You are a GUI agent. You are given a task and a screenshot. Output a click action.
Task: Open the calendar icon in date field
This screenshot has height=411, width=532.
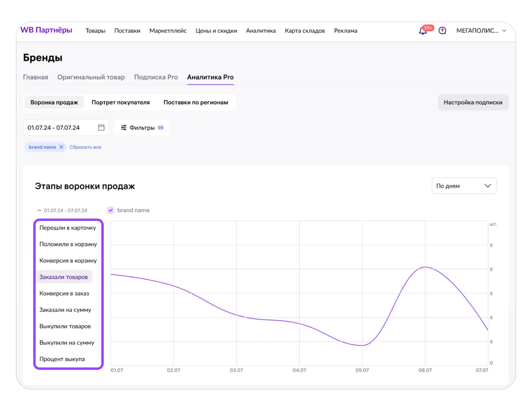[x=101, y=127]
